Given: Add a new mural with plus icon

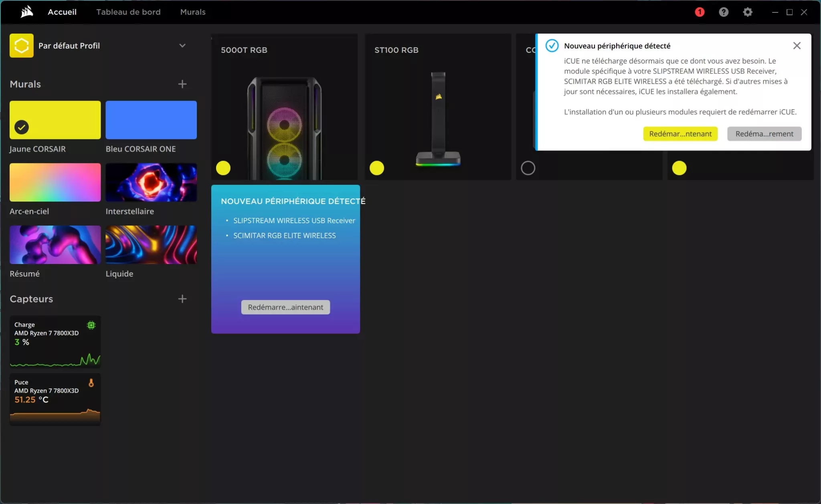Looking at the screenshot, I should click(182, 84).
